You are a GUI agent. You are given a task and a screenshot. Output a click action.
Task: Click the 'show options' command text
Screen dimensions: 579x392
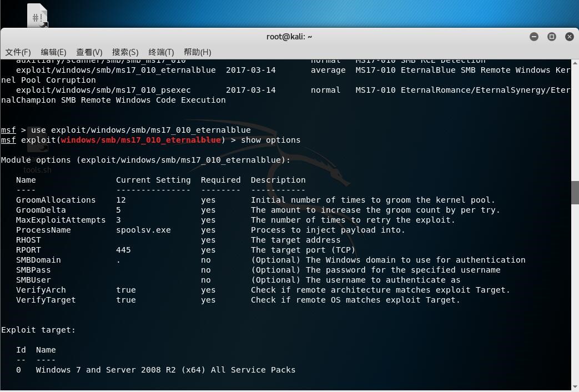271,140
